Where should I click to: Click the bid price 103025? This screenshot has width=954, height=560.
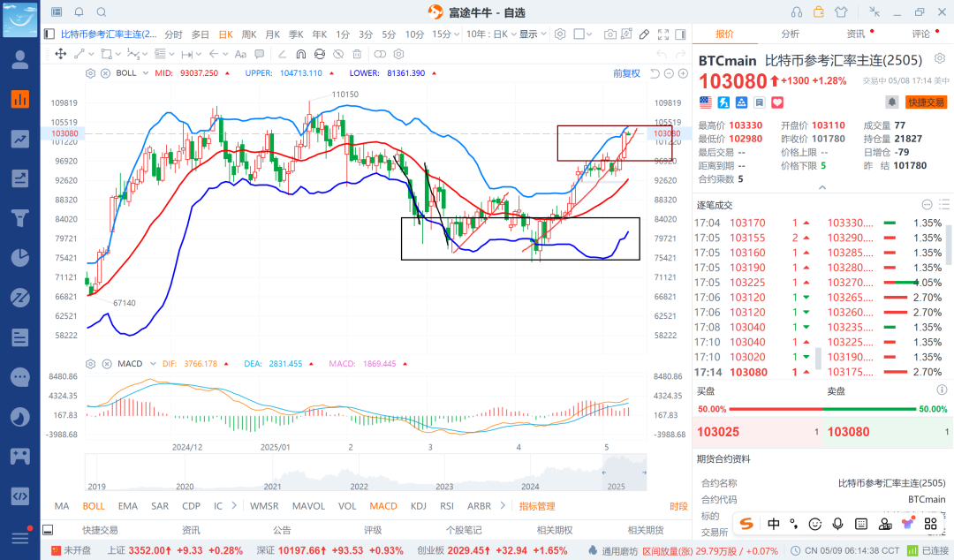pos(718,432)
